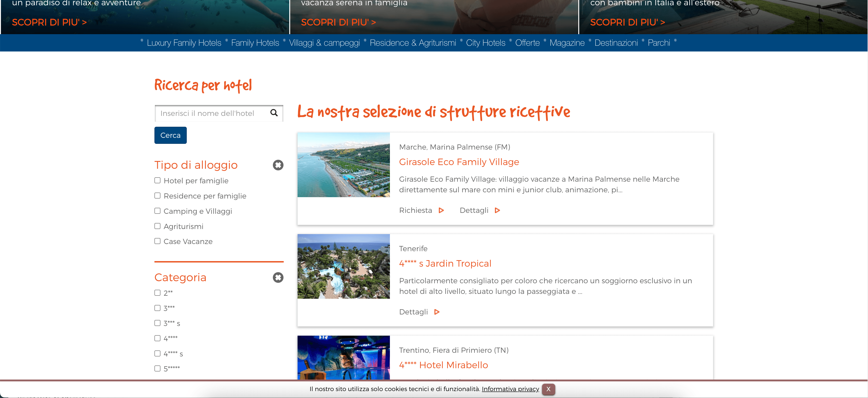Click the Jardin Tropical hotel photo
Image resolution: width=868 pixels, height=398 pixels.
[343, 266]
